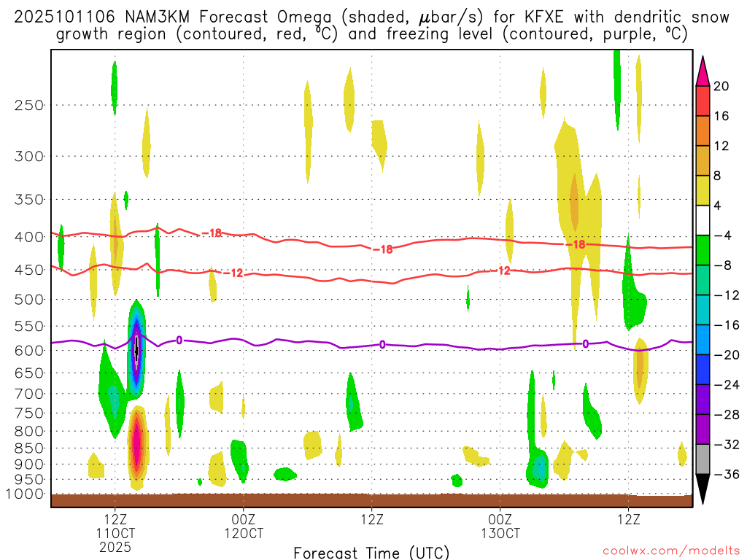Click the '-24' colorbar scale value
Viewport: 747px width, 560px height.
tap(727, 385)
